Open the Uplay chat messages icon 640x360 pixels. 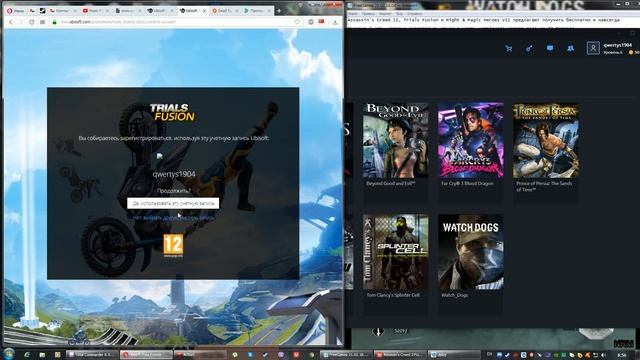(x=550, y=48)
